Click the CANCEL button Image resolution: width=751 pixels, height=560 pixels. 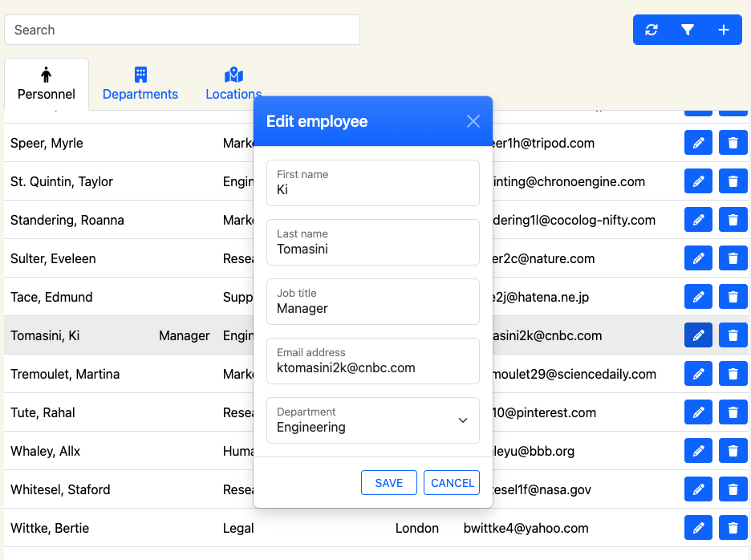coord(452,483)
